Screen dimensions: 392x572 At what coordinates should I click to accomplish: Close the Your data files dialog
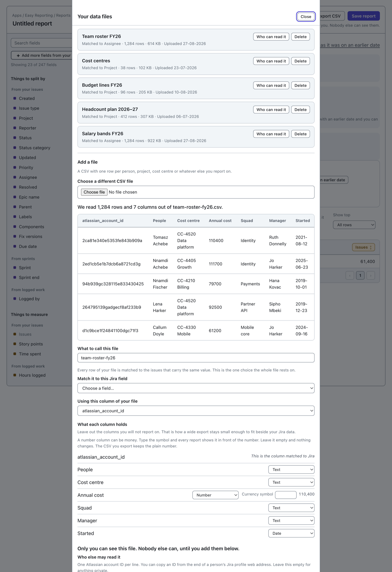click(x=306, y=17)
